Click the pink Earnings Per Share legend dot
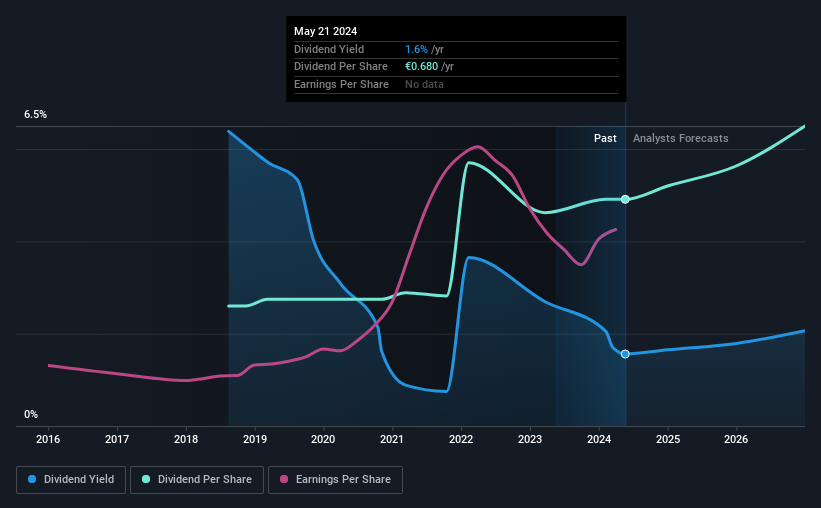The image size is (821, 508). tap(284, 479)
